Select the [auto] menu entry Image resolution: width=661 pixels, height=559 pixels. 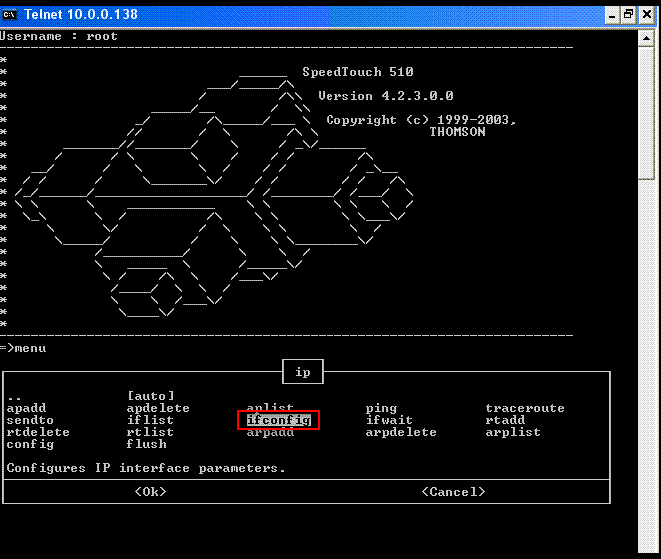(150, 396)
